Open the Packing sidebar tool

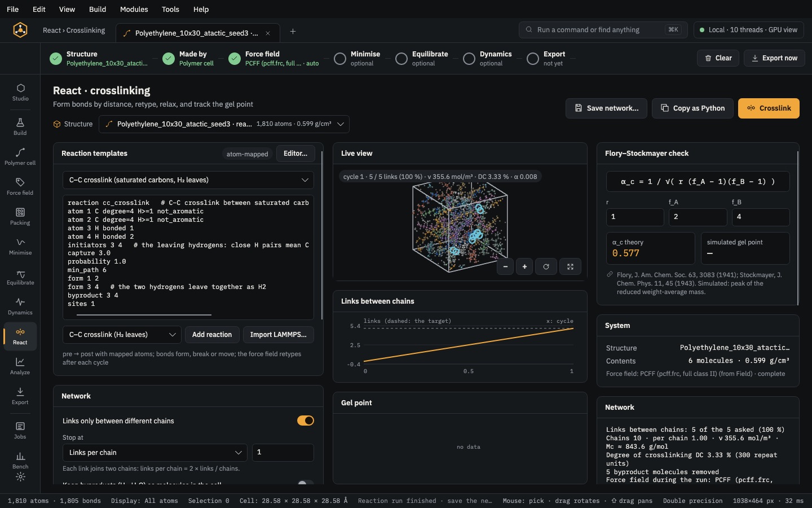point(20,216)
